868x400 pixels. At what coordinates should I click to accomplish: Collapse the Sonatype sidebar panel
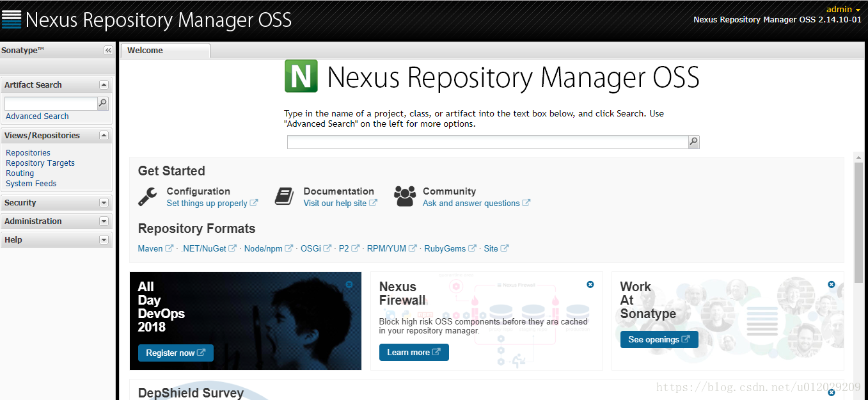click(108, 51)
